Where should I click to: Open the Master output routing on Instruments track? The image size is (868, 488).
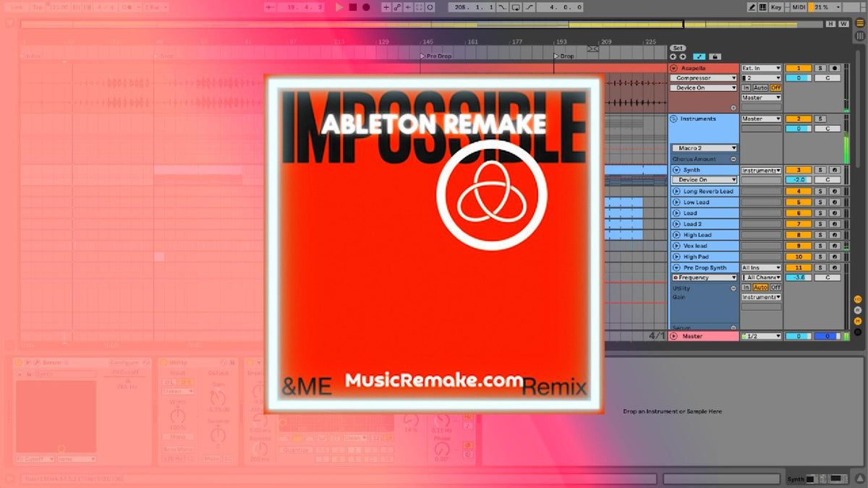tap(761, 119)
